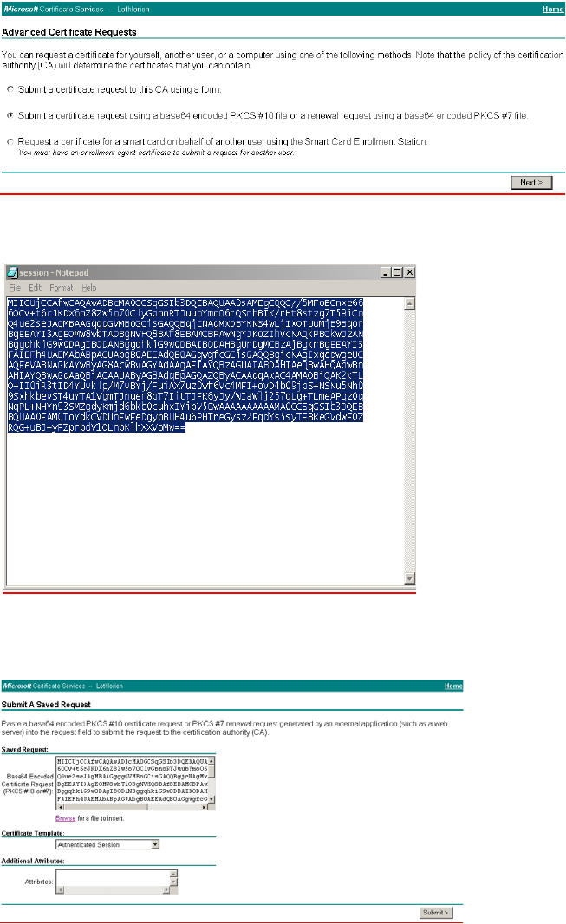Click Saved Request horizontal scroll right arrow
This screenshot has width=566, height=924.
tap(205, 807)
